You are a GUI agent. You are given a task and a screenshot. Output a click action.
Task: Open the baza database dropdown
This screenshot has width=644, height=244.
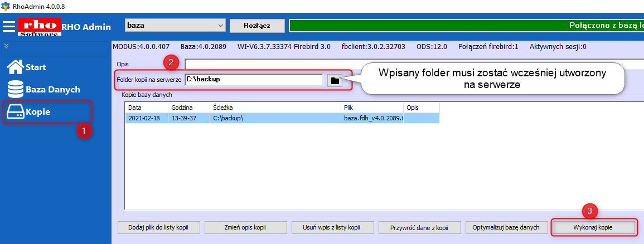click(175, 26)
